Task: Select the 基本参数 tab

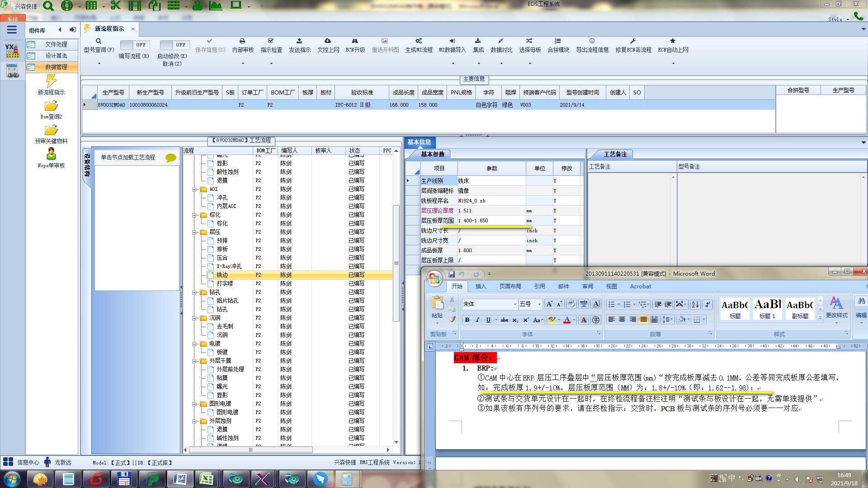Action: 432,155
